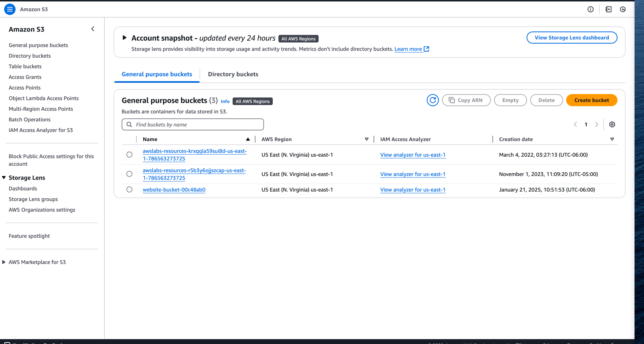Select radio for awslabs-resources-krxqqla59sui8d bucket

click(129, 155)
